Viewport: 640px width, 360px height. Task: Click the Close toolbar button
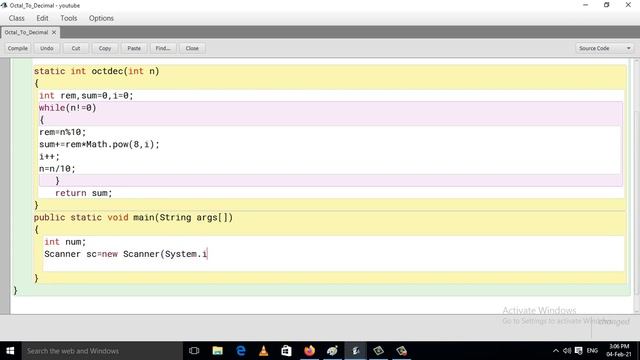(192, 48)
